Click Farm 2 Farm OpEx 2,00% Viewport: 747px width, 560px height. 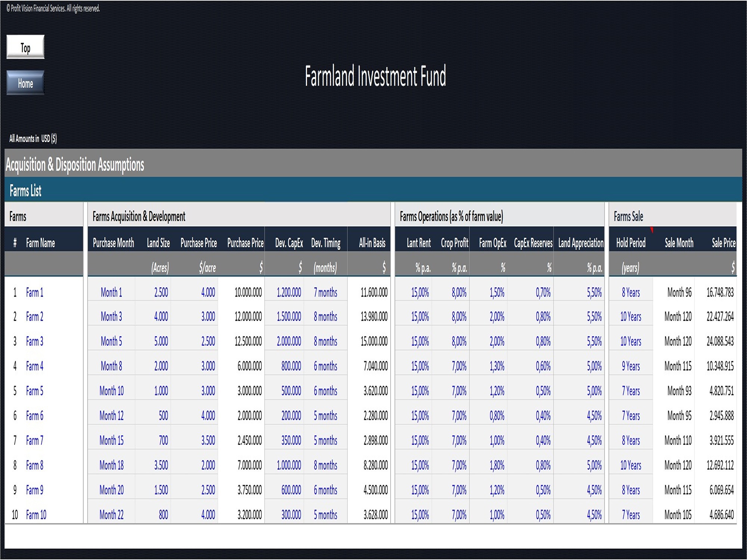tap(497, 317)
